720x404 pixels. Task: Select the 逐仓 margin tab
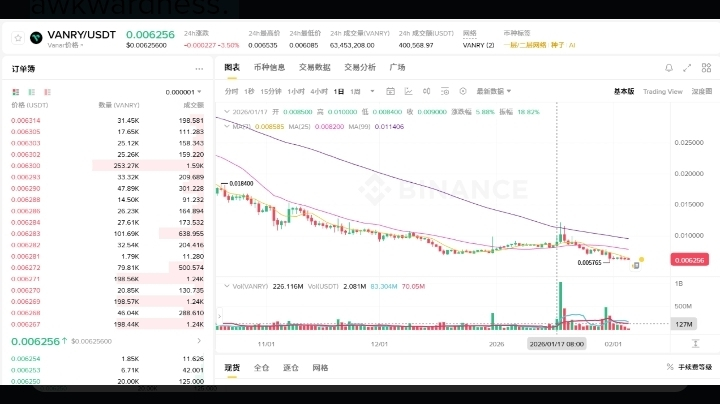[x=291, y=368]
